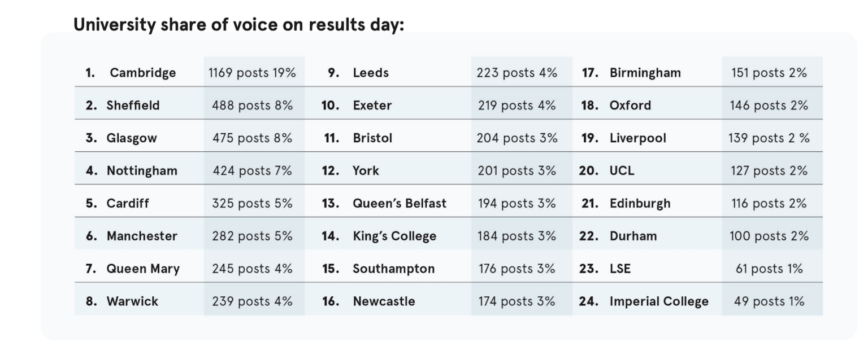Select the Edinburgh entry
Viewport: 868px width, 351px height.
click(x=640, y=204)
